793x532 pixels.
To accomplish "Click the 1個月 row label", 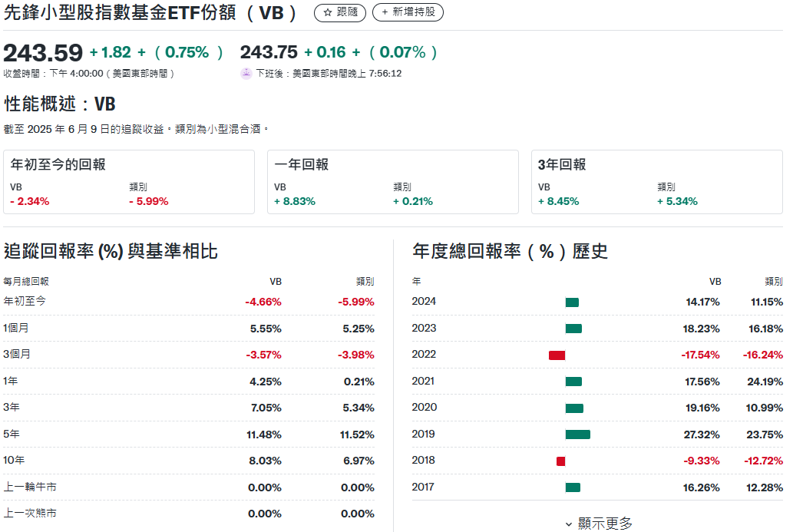I will tap(15, 329).
